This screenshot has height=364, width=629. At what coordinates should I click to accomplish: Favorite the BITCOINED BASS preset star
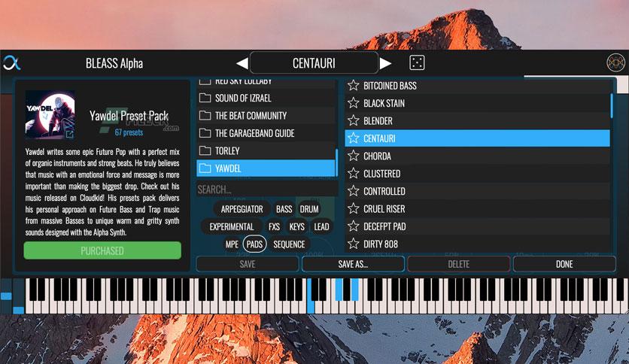click(354, 86)
